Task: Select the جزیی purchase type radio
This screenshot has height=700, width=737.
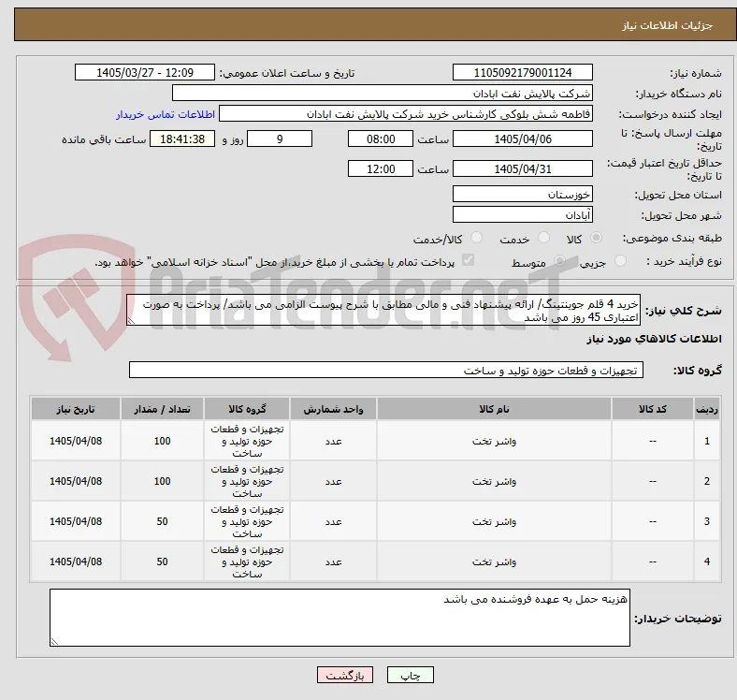Action: [x=620, y=260]
